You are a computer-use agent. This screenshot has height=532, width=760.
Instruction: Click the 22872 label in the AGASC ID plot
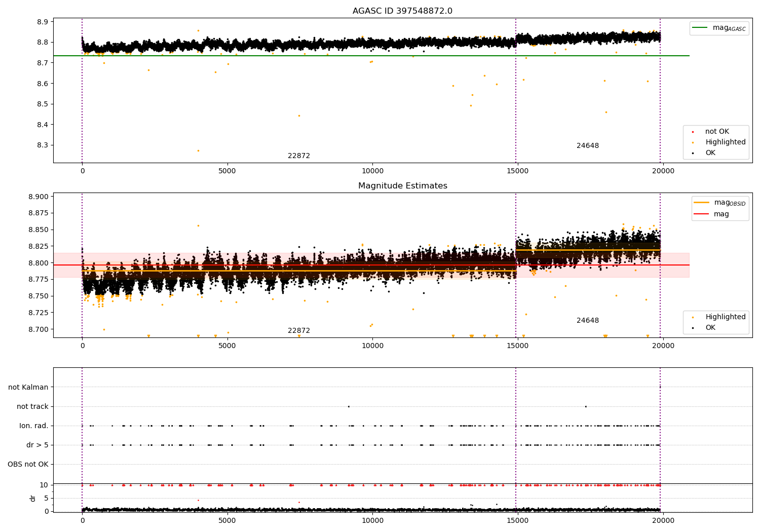point(299,156)
